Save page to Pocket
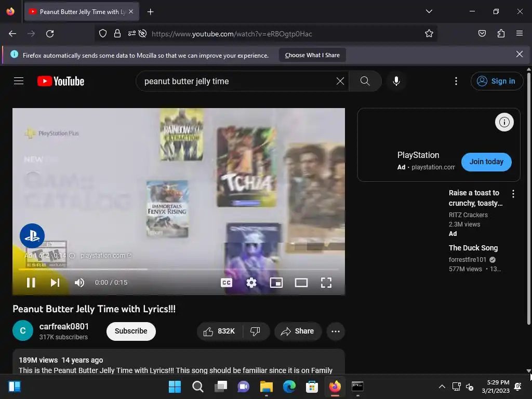532x399 pixels. coord(482,33)
